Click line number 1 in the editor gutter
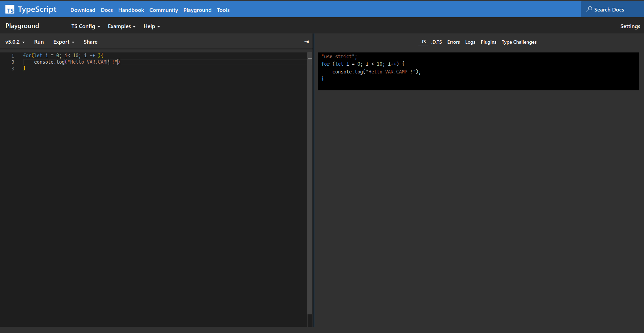 (13, 56)
